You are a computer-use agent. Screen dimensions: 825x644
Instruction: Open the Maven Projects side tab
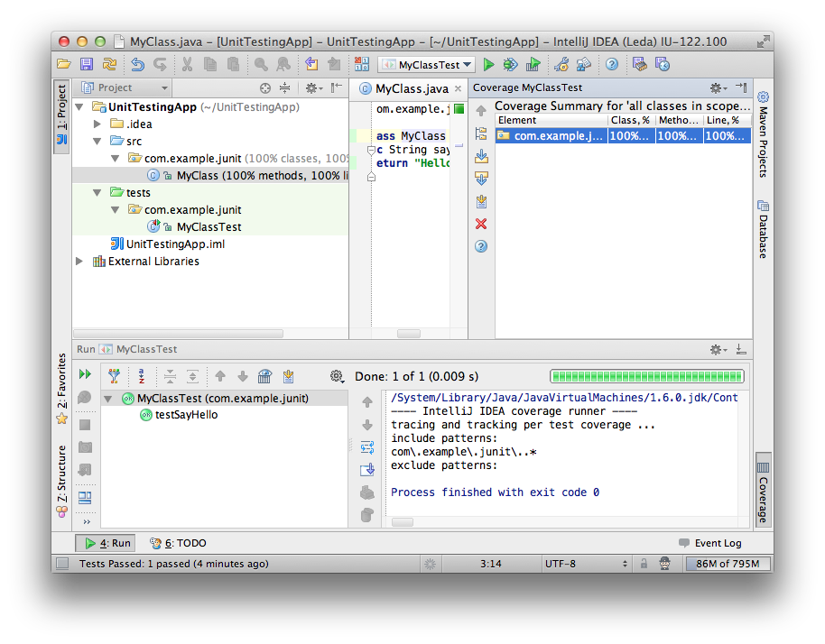pyautogui.click(x=763, y=134)
